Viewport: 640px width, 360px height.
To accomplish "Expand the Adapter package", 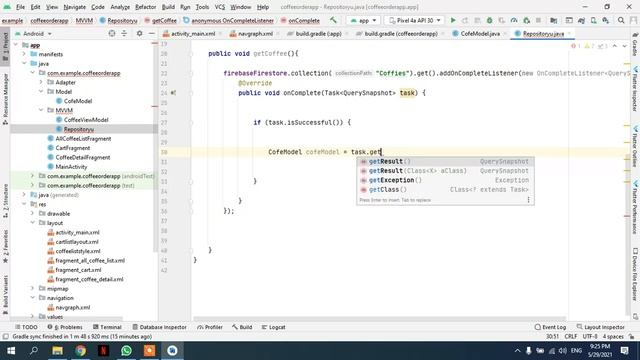I will click(x=41, y=82).
